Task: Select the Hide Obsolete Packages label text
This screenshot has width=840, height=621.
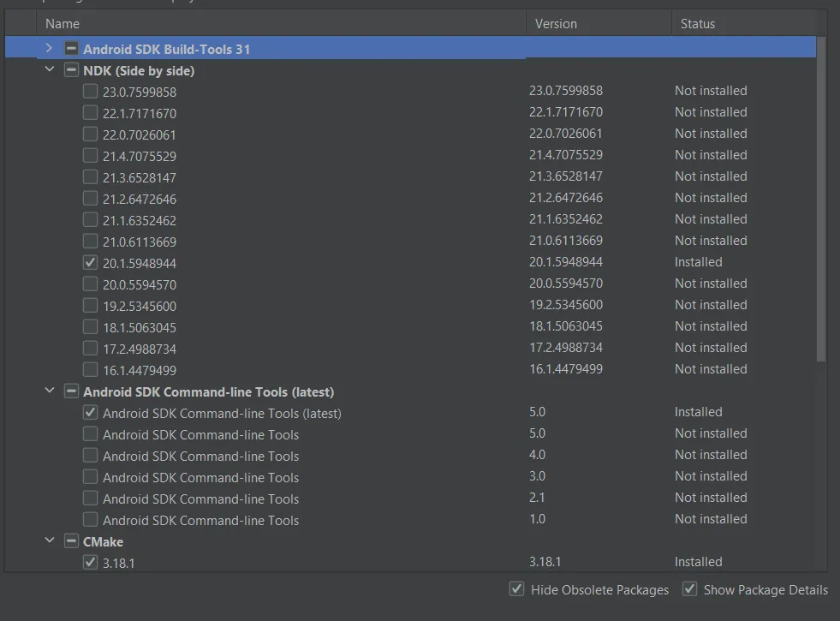Action: pyautogui.click(x=599, y=590)
